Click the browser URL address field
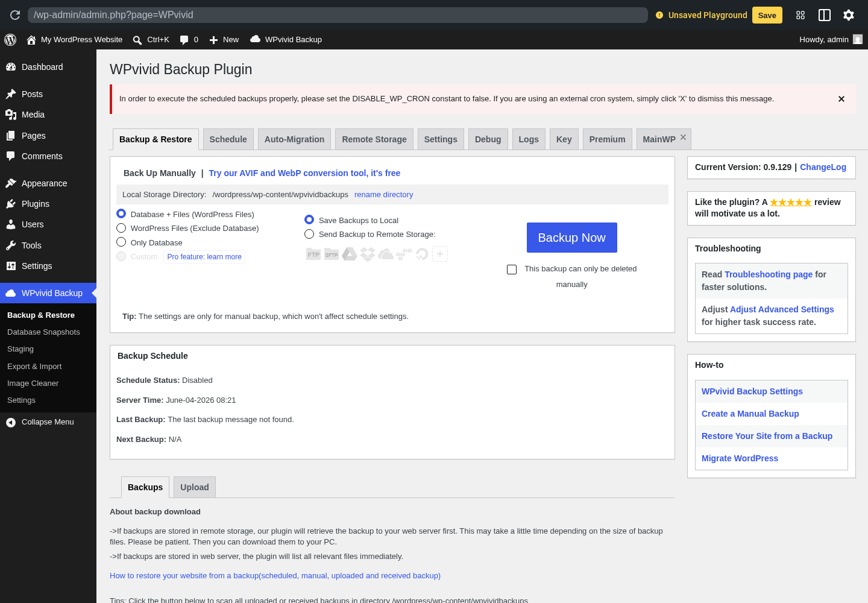The image size is (868, 603). pyautogui.click(x=338, y=15)
